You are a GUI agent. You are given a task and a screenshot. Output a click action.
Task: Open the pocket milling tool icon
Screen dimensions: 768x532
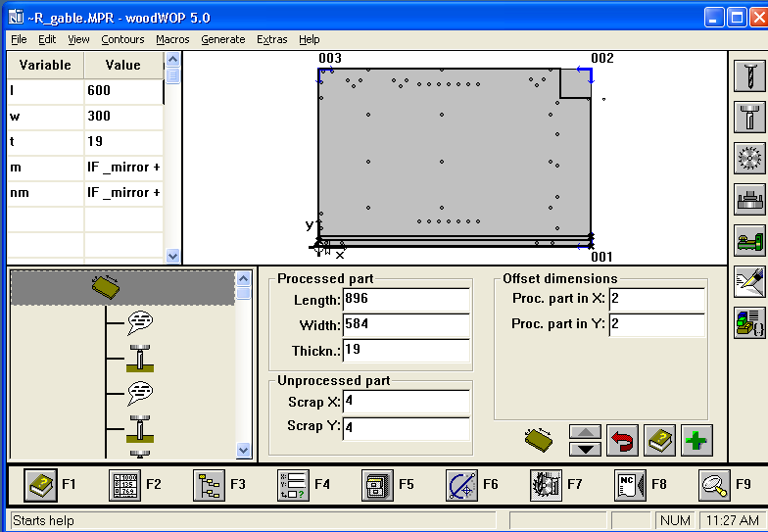tap(749, 200)
